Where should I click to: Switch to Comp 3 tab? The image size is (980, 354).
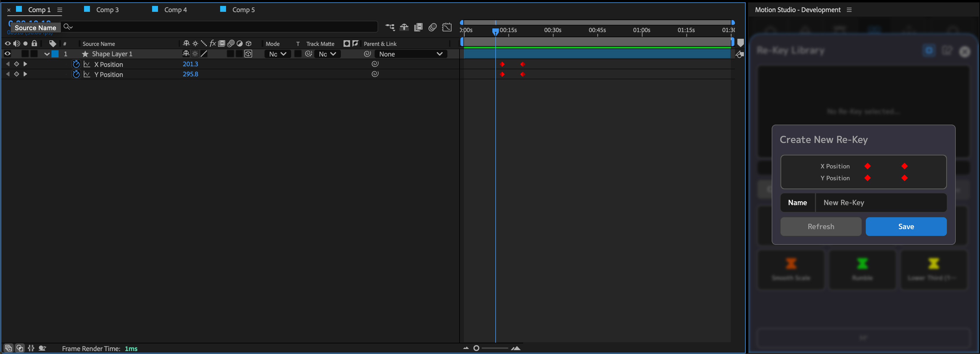107,9
